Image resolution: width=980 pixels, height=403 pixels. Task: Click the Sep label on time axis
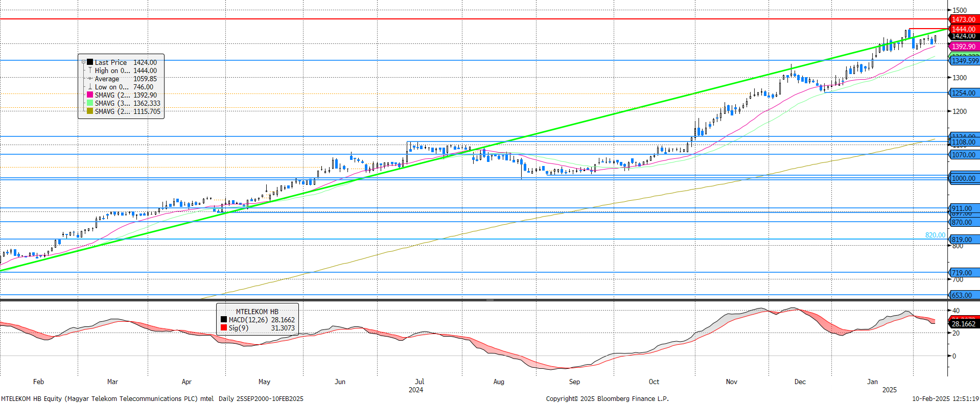pyautogui.click(x=574, y=382)
